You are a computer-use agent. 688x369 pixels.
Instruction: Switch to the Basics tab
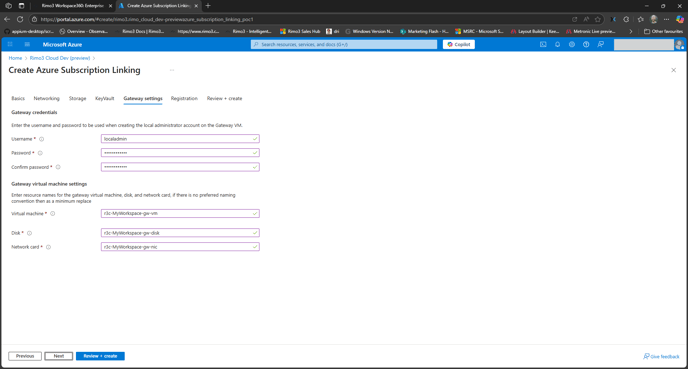[x=18, y=98]
